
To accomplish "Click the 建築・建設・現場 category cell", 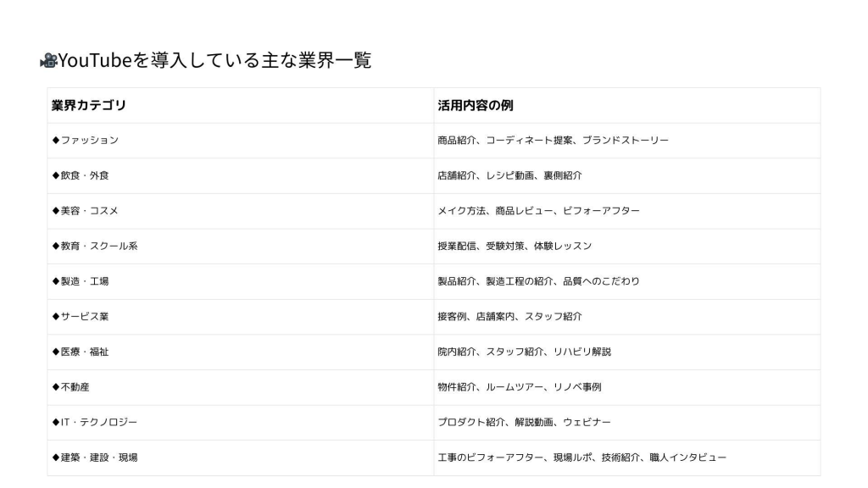I will point(95,457).
